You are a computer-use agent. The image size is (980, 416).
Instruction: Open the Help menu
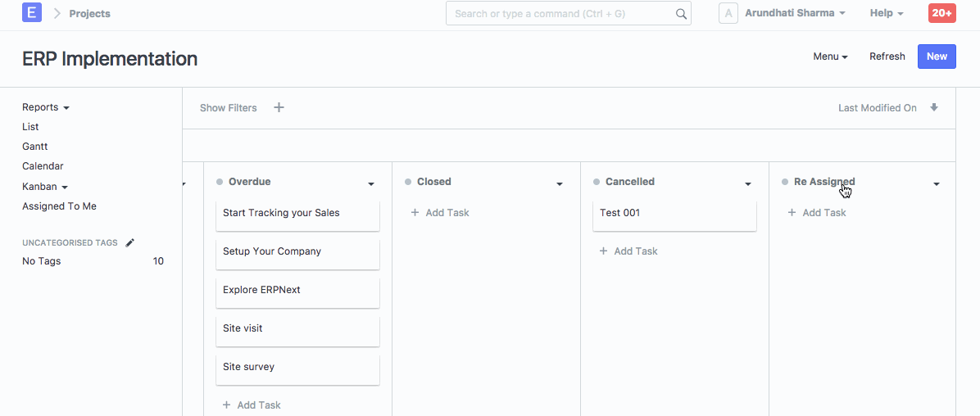[x=887, y=13]
